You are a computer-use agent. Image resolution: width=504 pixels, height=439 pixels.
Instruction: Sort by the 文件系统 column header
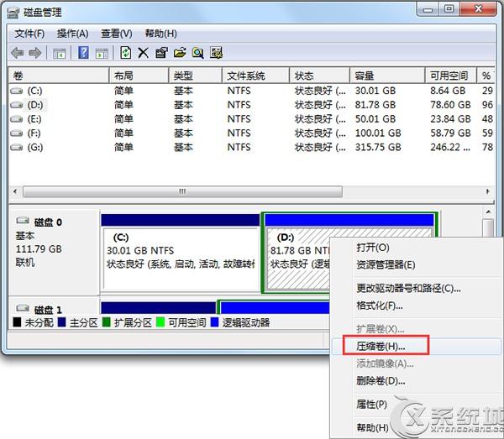click(256, 76)
